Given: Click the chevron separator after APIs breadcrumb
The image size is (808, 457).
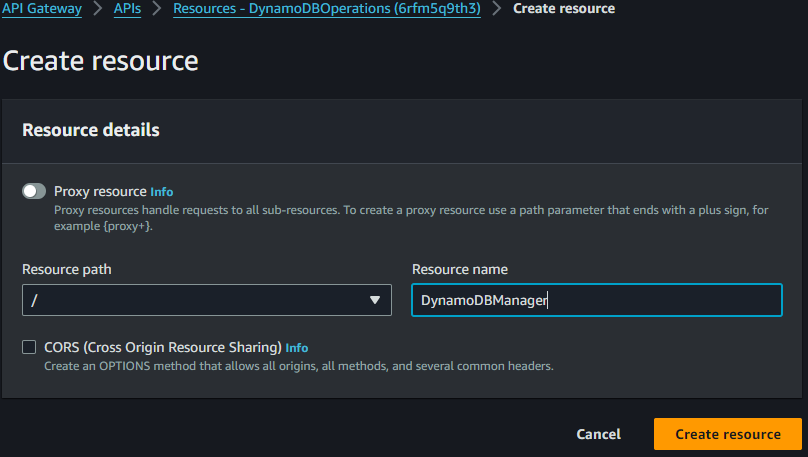Looking at the screenshot, I should [157, 8].
